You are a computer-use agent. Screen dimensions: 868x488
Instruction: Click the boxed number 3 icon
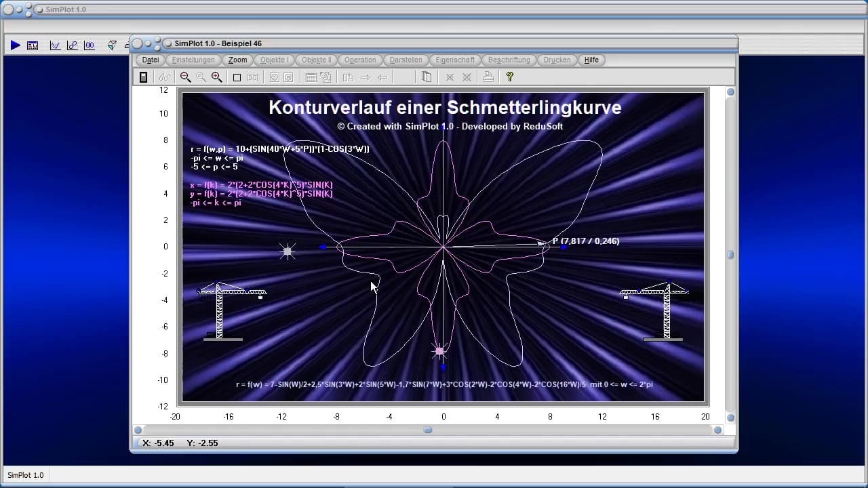click(274, 77)
